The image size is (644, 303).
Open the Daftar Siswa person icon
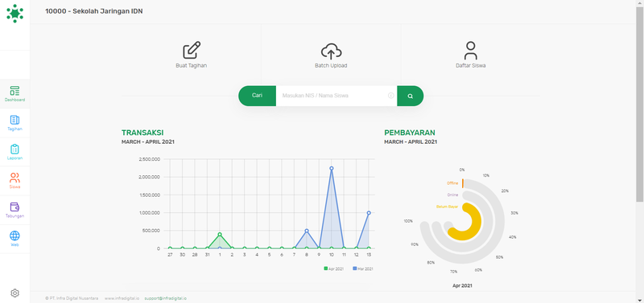(471, 51)
